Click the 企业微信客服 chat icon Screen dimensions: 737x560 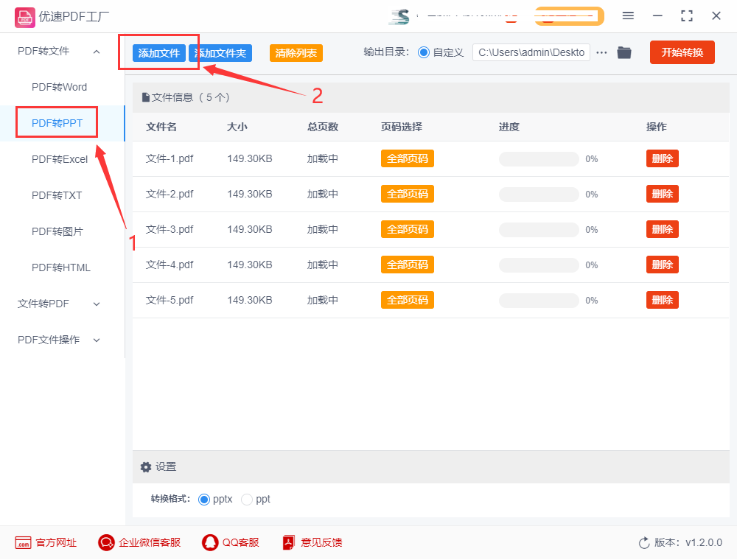(x=106, y=542)
